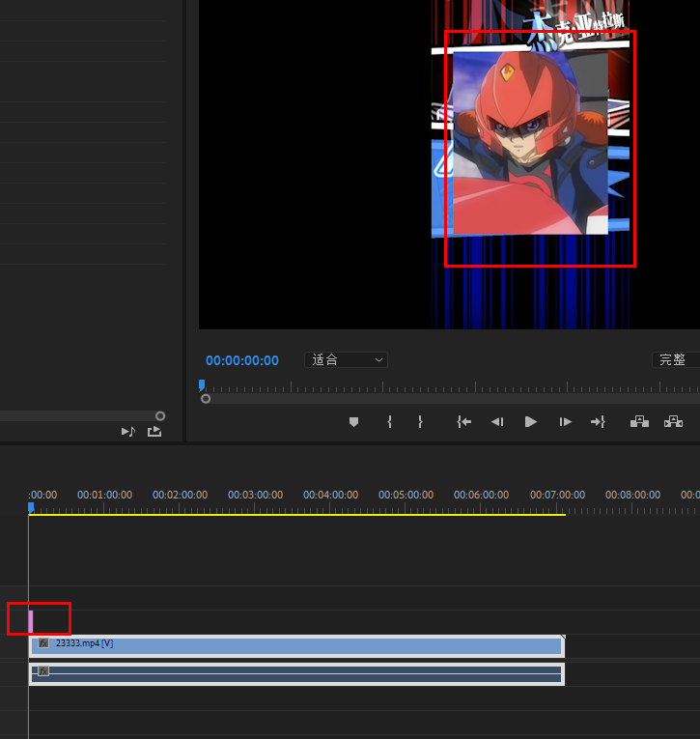Add a marker in the program monitor
This screenshot has width=700, height=739.
[353, 422]
